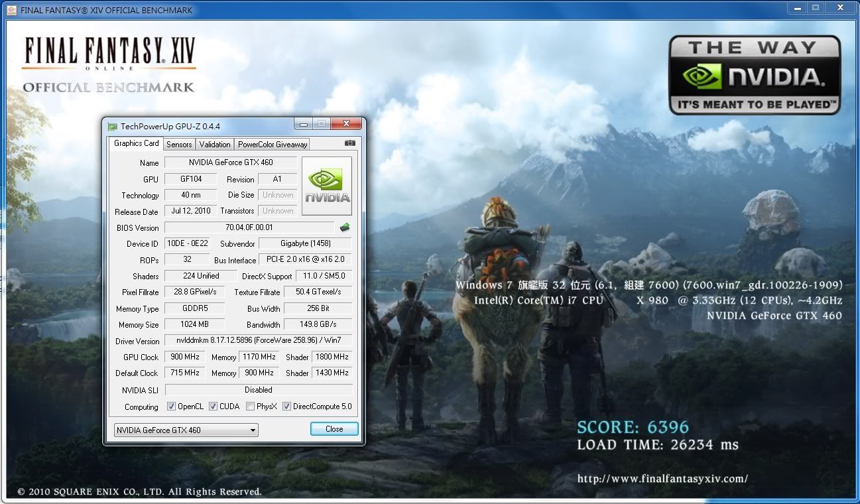Click the Driver Version field nvlddmkm 8.17.12.5896
The width and height of the screenshot is (860, 504).
click(258, 341)
